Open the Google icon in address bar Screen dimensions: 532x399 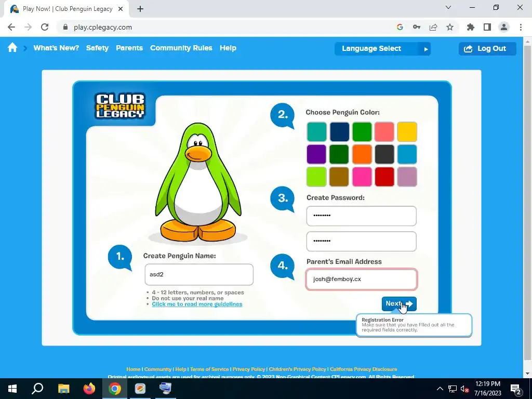tap(400, 27)
